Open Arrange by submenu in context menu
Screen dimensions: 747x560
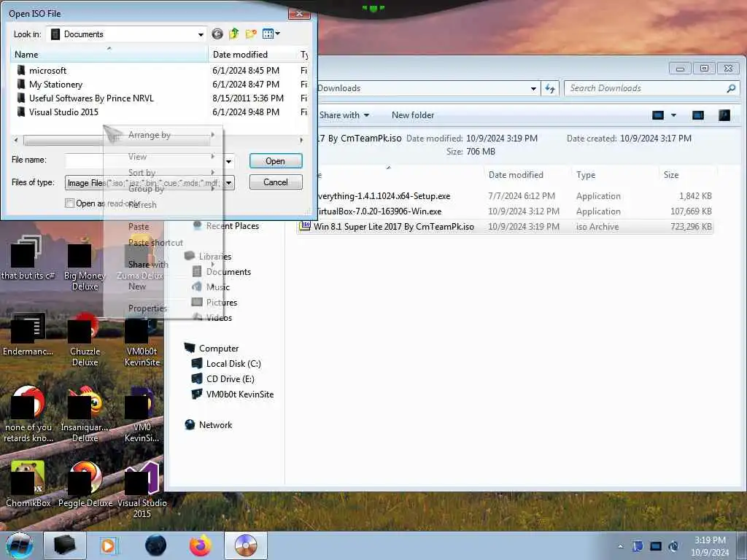[163, 135]
